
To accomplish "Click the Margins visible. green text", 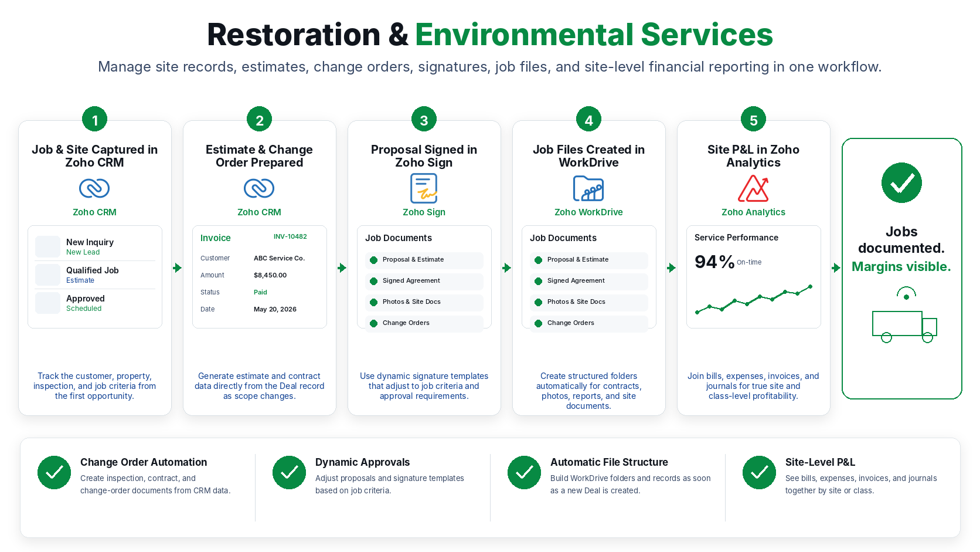I will point(901,267).
